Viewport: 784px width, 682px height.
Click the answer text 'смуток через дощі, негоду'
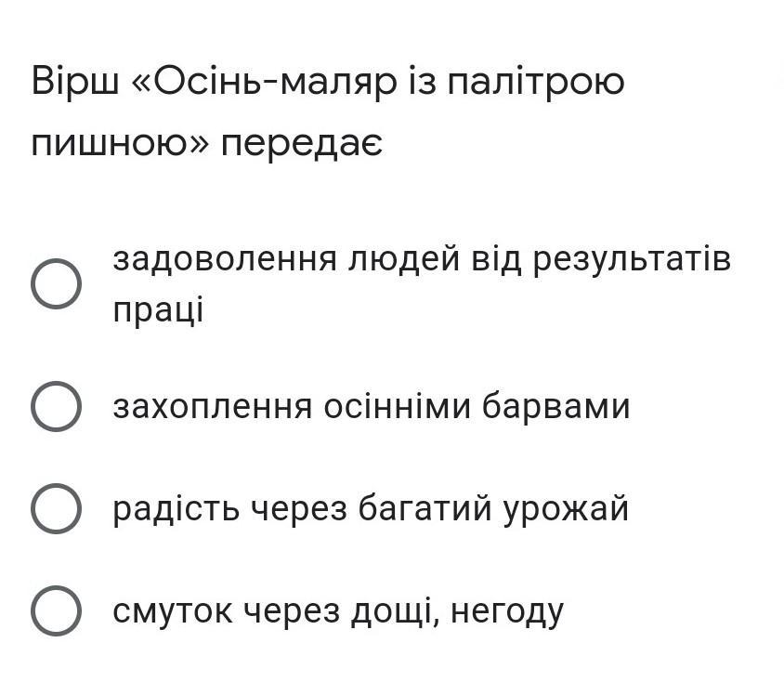(338, 611)
